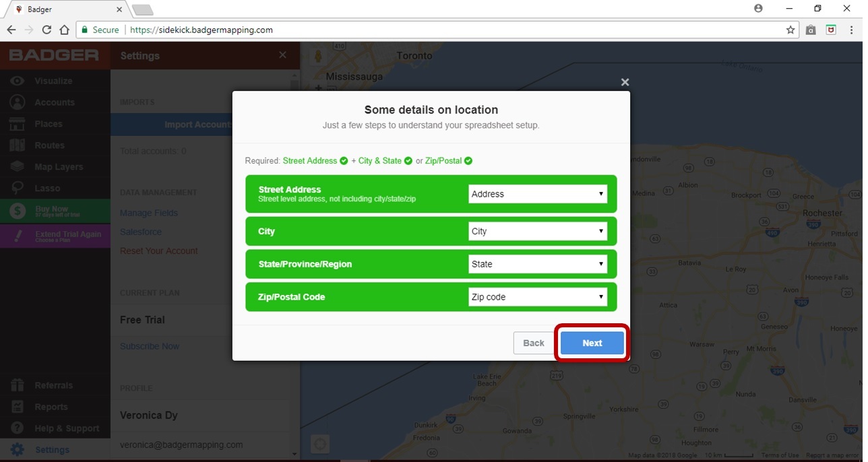Click the 'Free Trial' plan text
The image size is (868, 462).
click(142, 320)
